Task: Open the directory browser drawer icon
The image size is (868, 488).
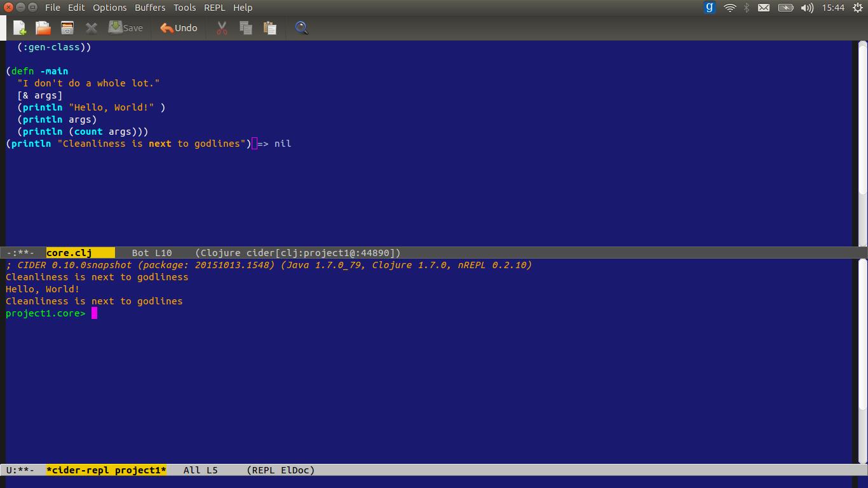Action: click(67, 28)
